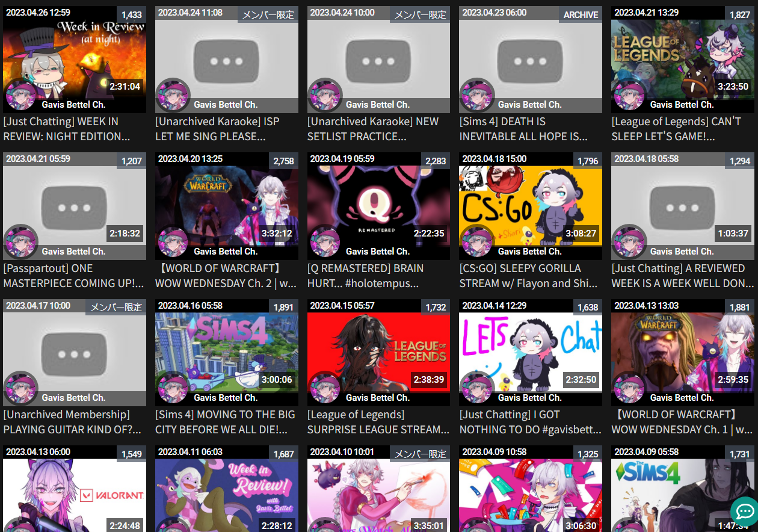
Task: Open 'WOW WEDNESDAY Ch. 1' title link
Action: tap(682, 422)
